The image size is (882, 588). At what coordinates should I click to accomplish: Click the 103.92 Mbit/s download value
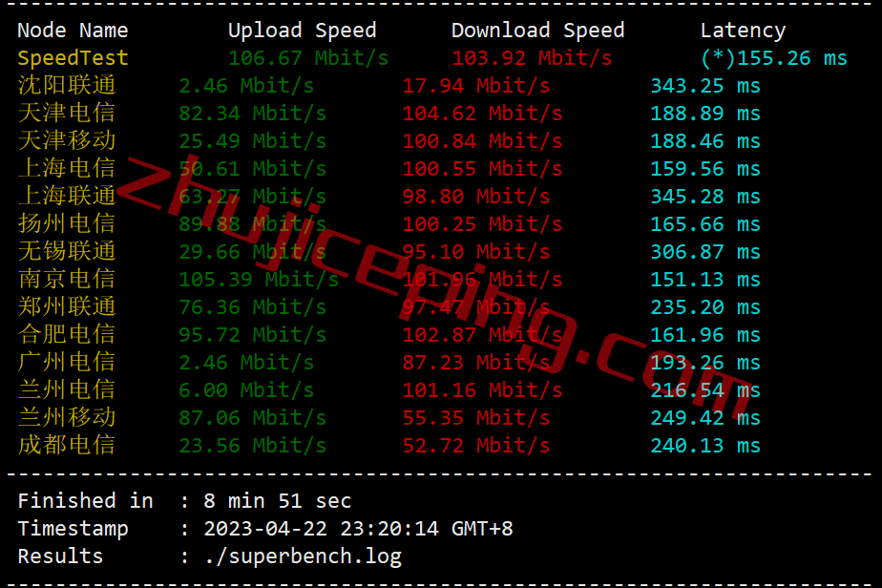pos(532,58)
